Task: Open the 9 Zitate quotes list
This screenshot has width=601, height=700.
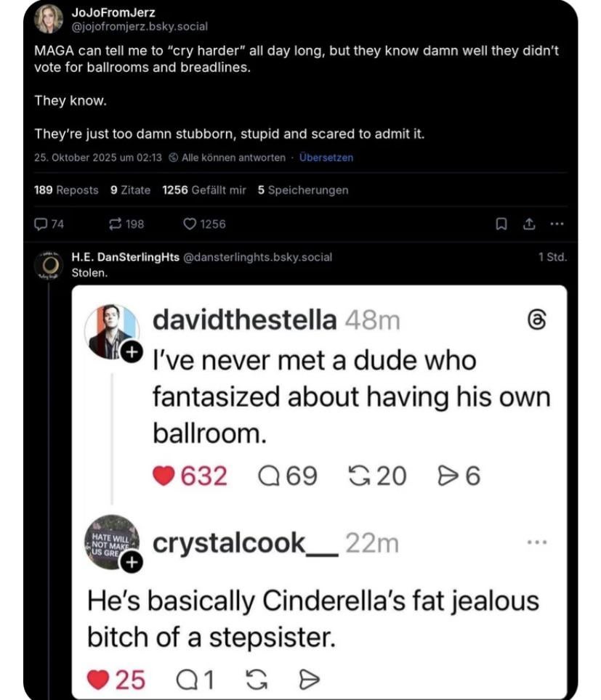Action: [x=130, y=190]
